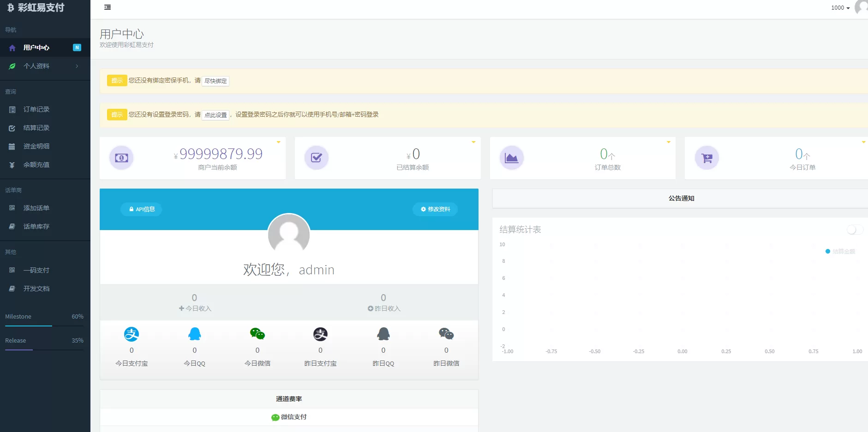
Task: Click the Milestone progress bar
Action: coord(44,326)
